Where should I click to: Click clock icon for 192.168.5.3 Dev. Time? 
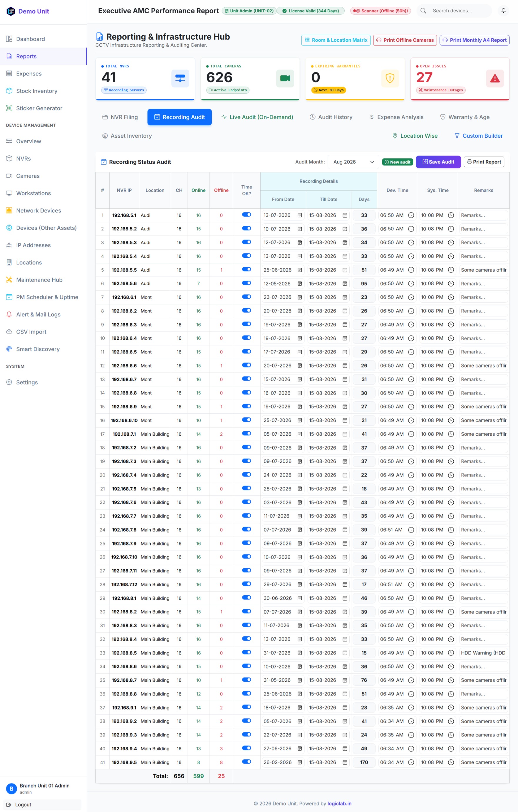[411, 242]
